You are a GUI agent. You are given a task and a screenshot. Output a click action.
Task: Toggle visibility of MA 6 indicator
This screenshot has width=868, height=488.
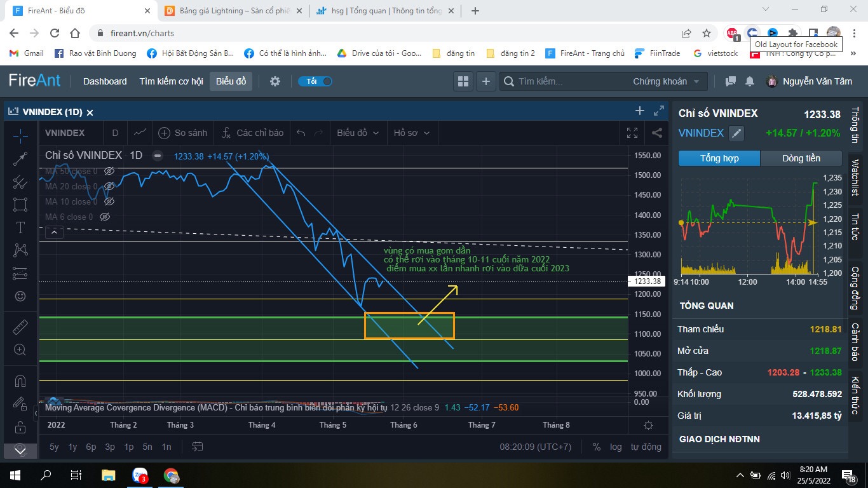point(105,217)
